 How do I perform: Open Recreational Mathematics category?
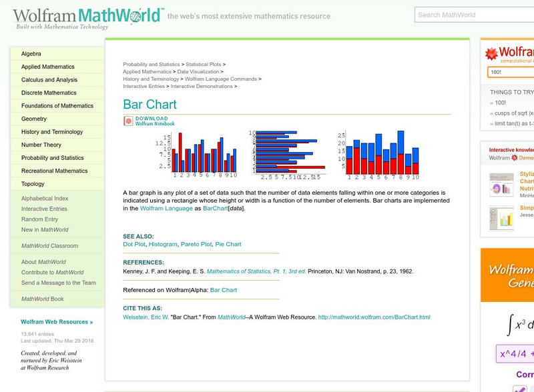[54, 171]
